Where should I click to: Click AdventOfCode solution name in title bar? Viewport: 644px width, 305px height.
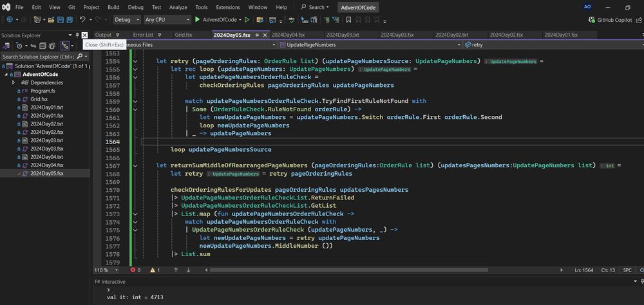point(359,7)
